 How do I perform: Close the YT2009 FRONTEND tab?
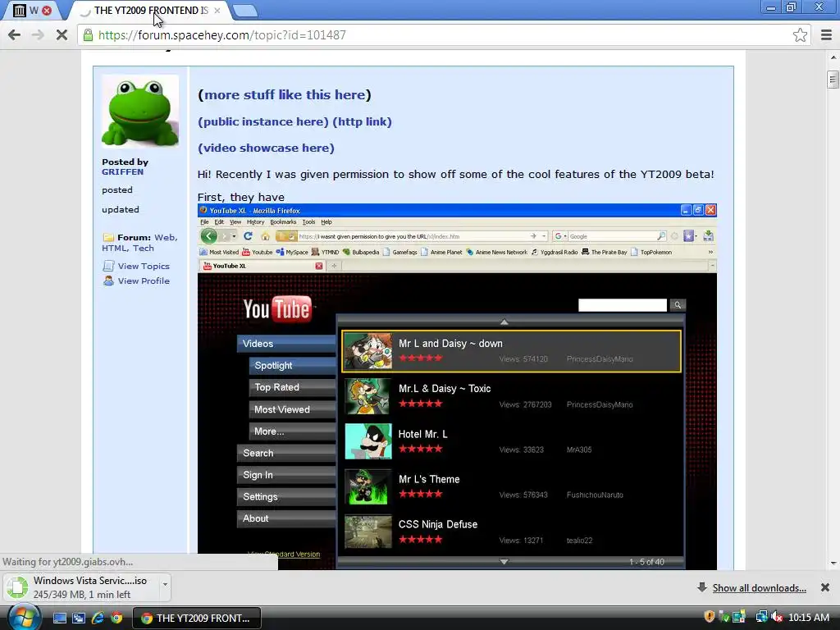217,10
